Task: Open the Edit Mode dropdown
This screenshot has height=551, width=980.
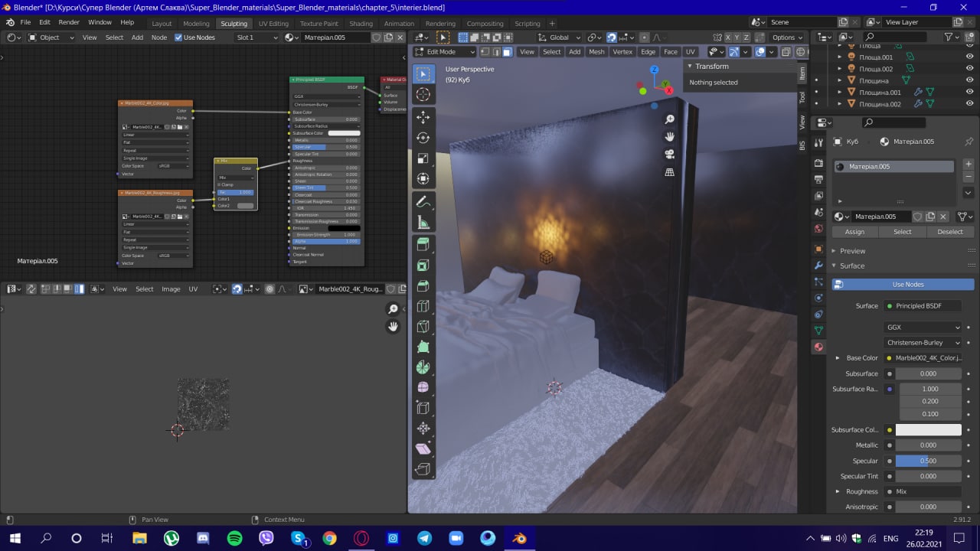Action: (x=445, y=52)
